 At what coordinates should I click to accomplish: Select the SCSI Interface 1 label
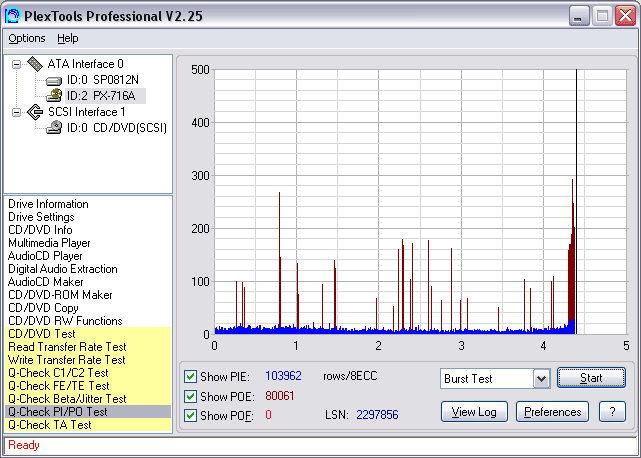coord(87,112)
